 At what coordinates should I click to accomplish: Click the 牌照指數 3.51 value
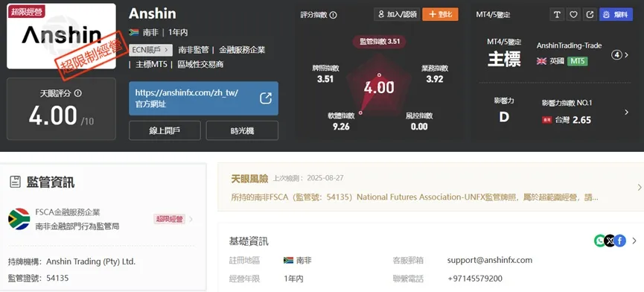click(x=325, y=79)
